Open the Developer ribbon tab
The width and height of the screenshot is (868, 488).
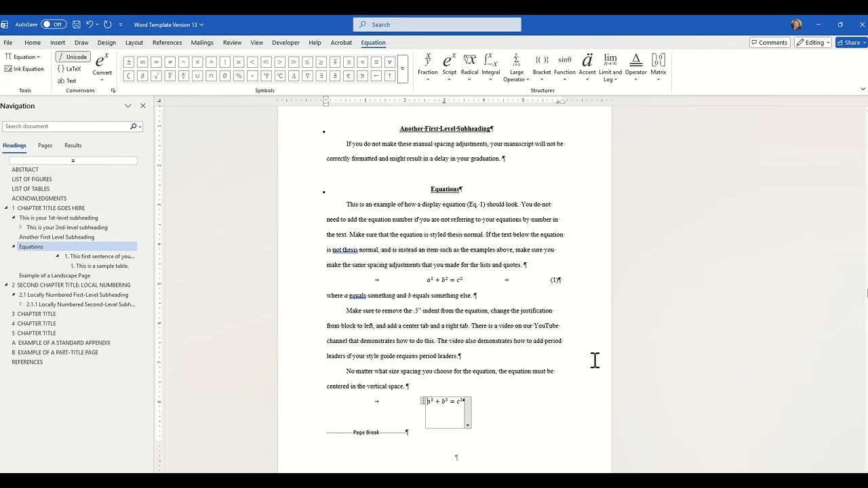(x=285, y=43)
